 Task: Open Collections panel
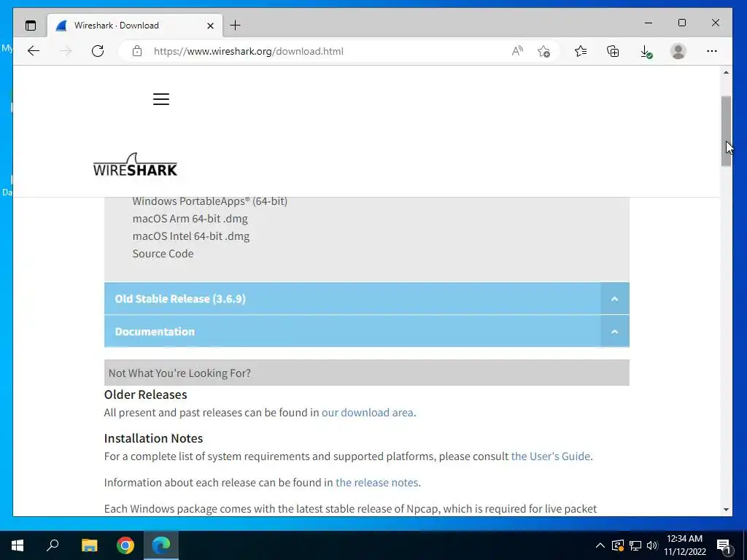point(613,51)
